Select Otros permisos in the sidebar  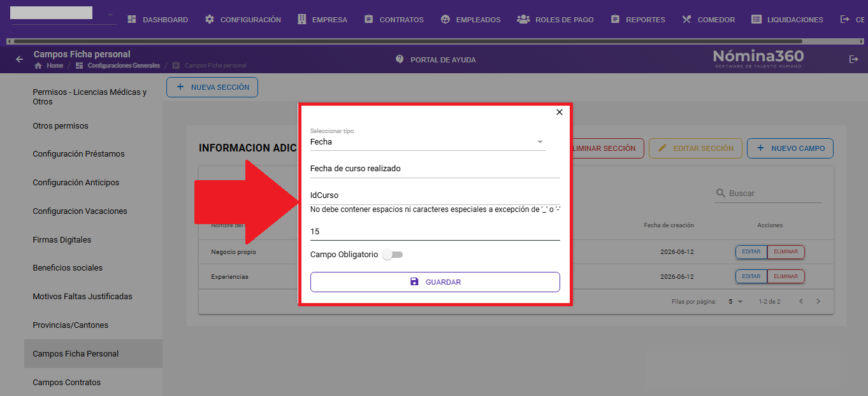(x=93, y=126)
